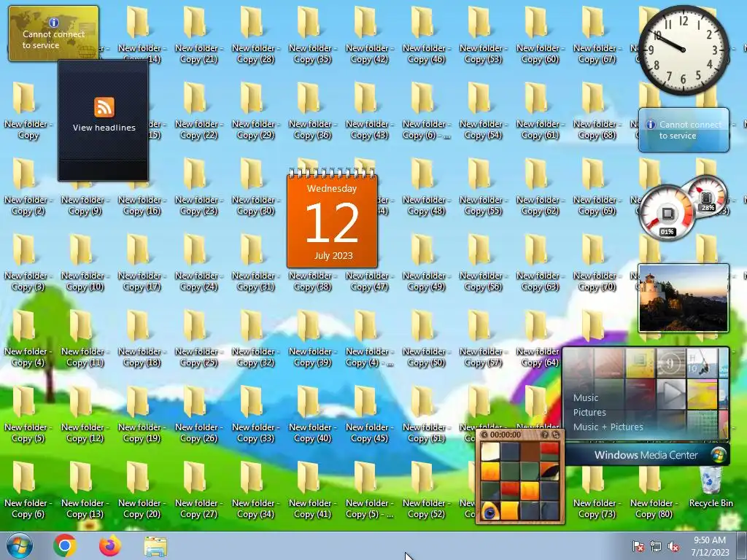Click the analog clock gadget

[x=684, y=50]
